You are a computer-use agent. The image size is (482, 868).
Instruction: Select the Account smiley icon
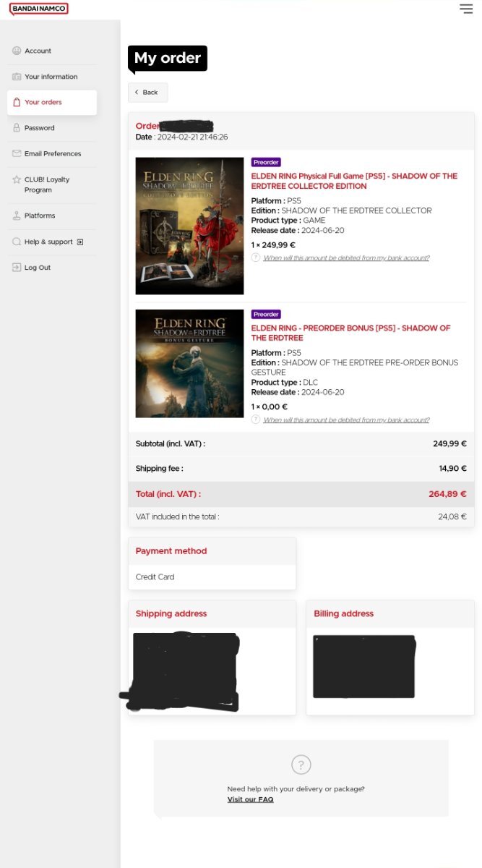point(17,51)
